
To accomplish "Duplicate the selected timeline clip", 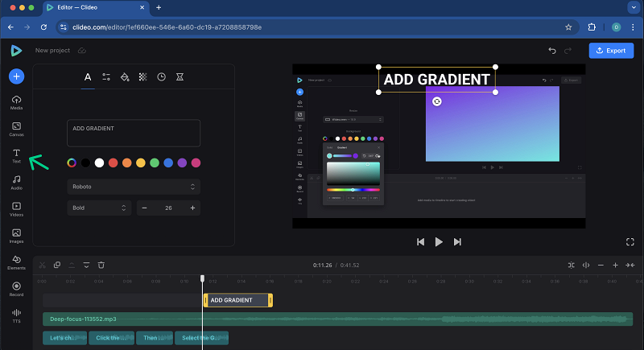I will pos(57,265).
